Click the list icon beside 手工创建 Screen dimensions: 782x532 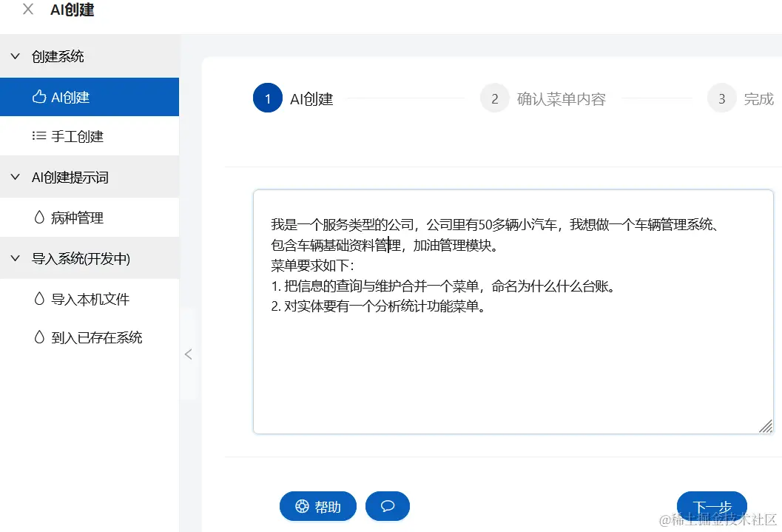point(39,135)
